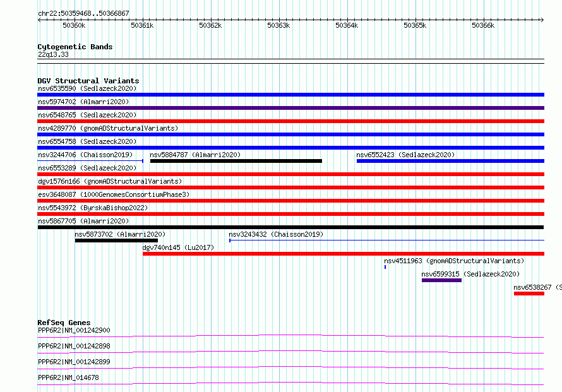Select nsv6599315 (Sedlazeck2020) label
562x392 pixels.
pyautogui.click(x=470, y=274)
